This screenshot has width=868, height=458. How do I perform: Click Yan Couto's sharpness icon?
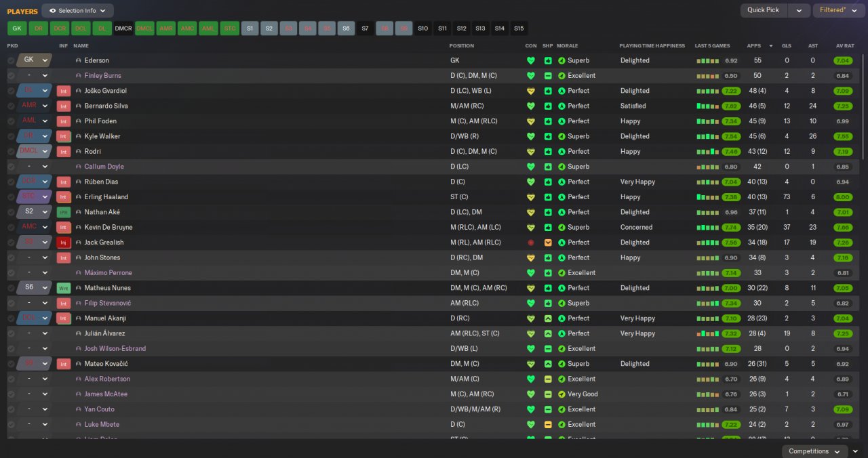(x=548, y=409)
